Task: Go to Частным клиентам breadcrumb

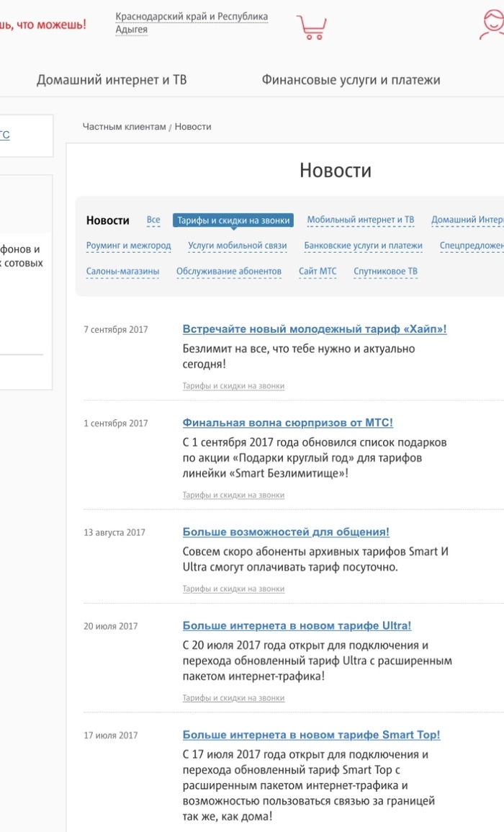Action: pos(124,127)
